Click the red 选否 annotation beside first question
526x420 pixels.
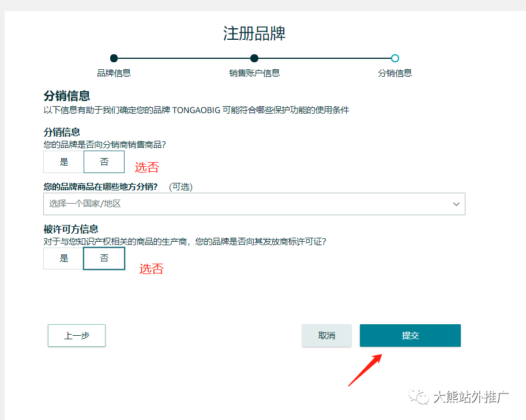pos(147,167)
